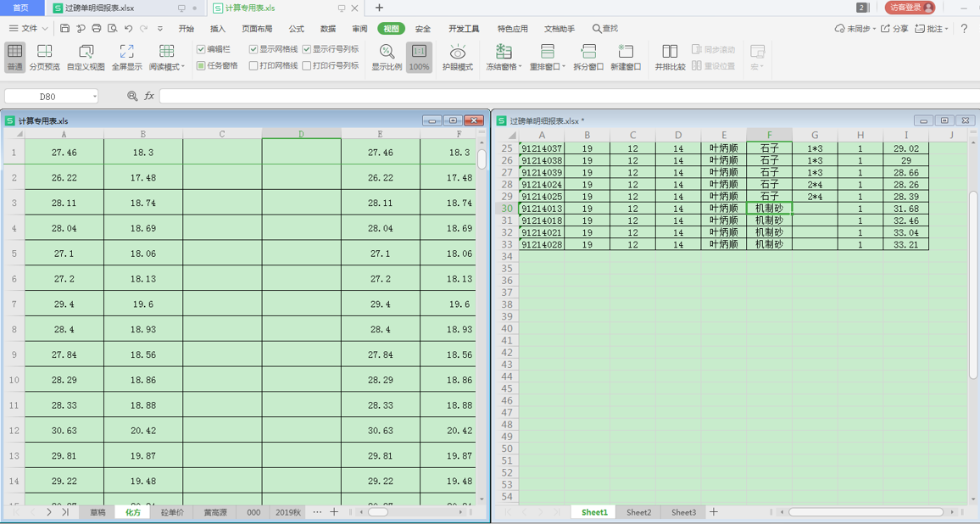Open the 数据 ribbon tab
The height and width of the screenshot is (524, 980).
click(x=328, y=28)
